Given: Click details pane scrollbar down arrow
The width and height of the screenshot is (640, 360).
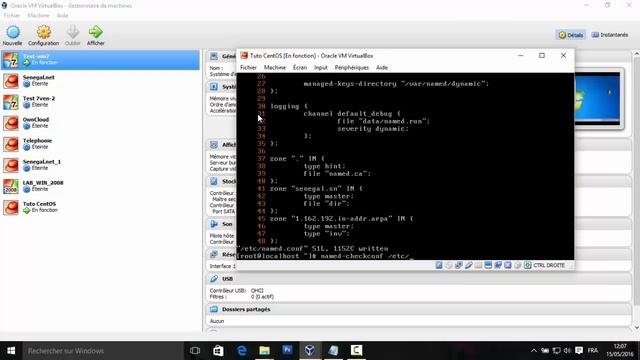Looking at the screenshot, I should tap(636, 328).
